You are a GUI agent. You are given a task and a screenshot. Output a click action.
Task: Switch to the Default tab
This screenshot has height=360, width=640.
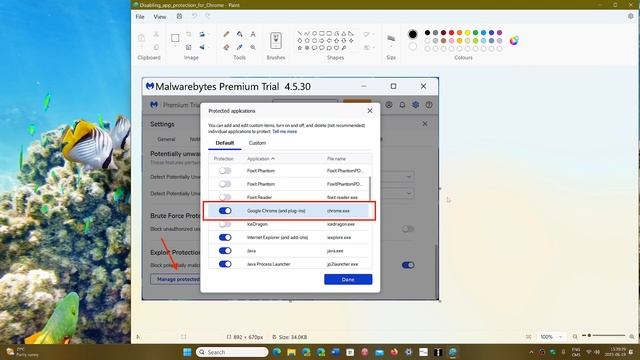tap(225, 143)
